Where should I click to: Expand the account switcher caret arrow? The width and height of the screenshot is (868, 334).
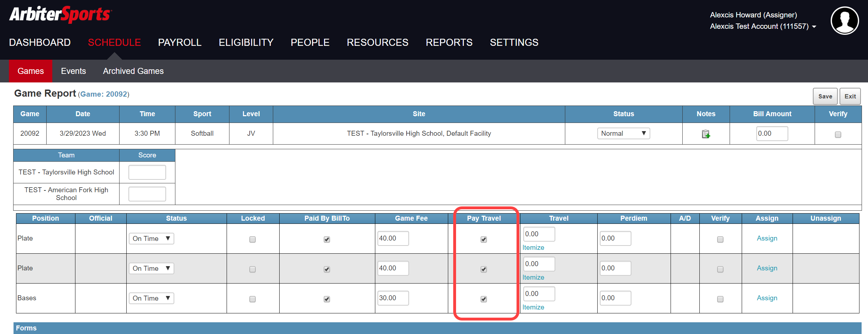(x=814, y=27)
